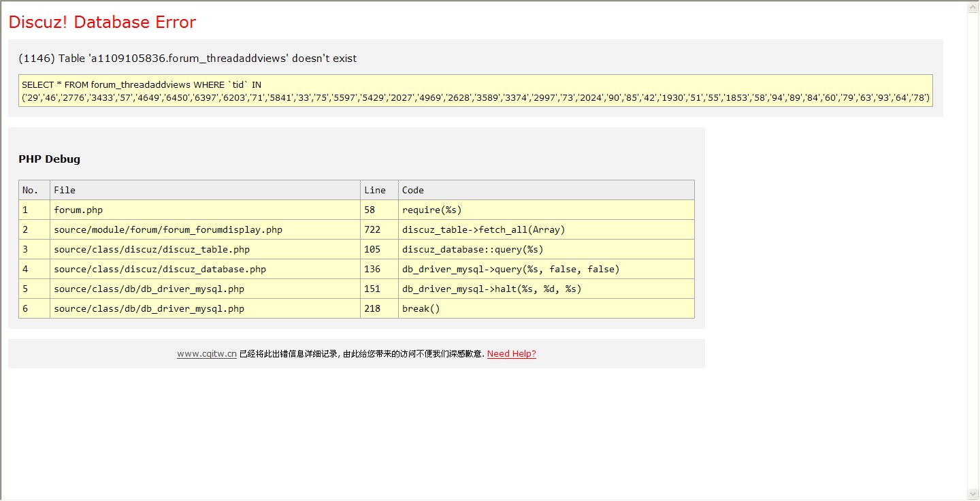Screen dimensions: 980x501
Task: Select the discuz_database.php file path
Action: 160,270
